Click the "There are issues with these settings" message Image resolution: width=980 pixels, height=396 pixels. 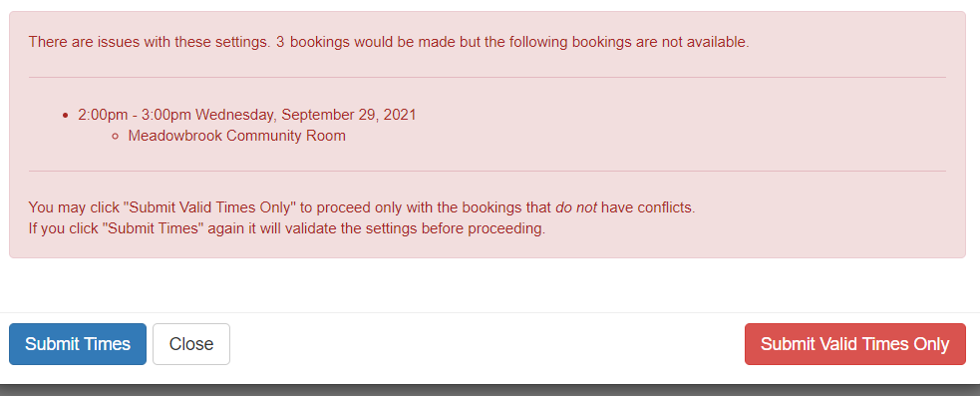click(x=150, y=43)
